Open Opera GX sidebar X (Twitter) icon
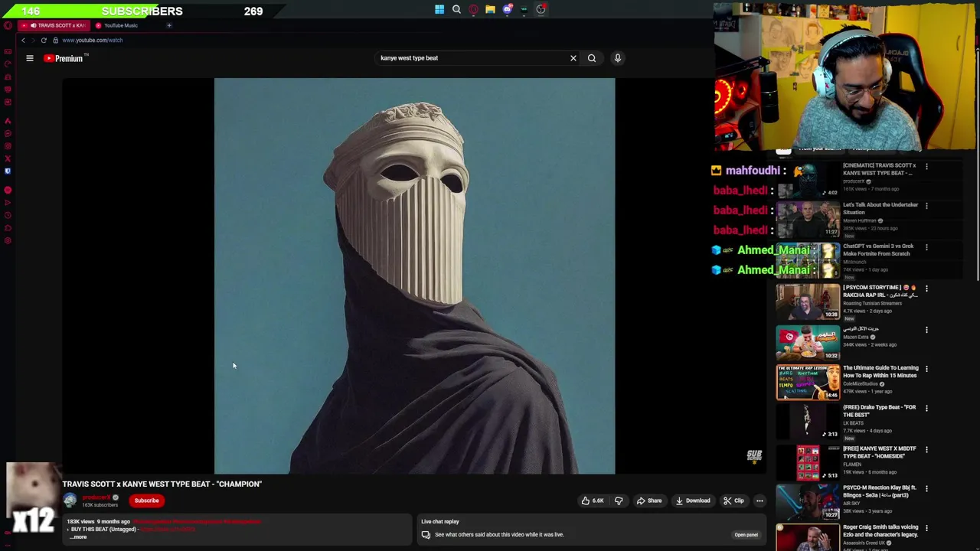Screen dimensions: 980x551 (x=8, y=158)
